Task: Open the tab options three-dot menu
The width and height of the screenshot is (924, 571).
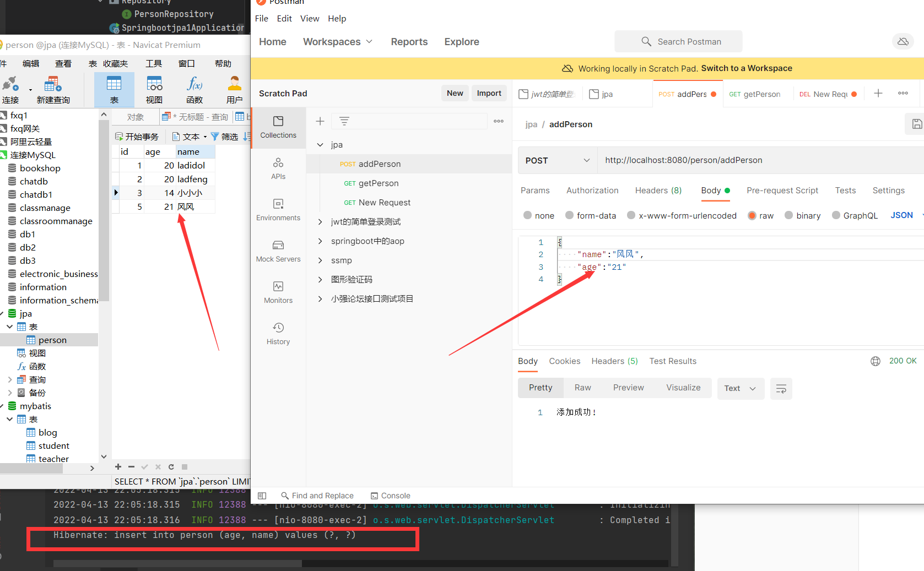Action: pyautogui.click(x=903, y=94)
